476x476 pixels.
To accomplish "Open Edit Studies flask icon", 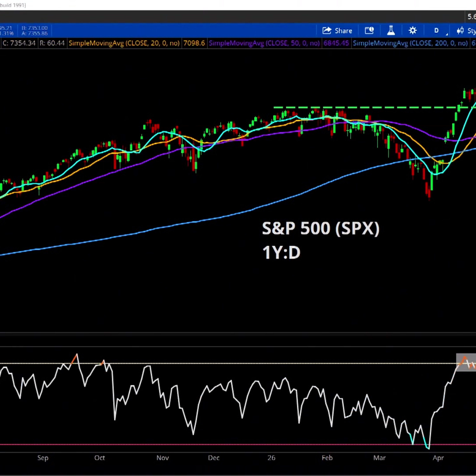I will (391, 31).
